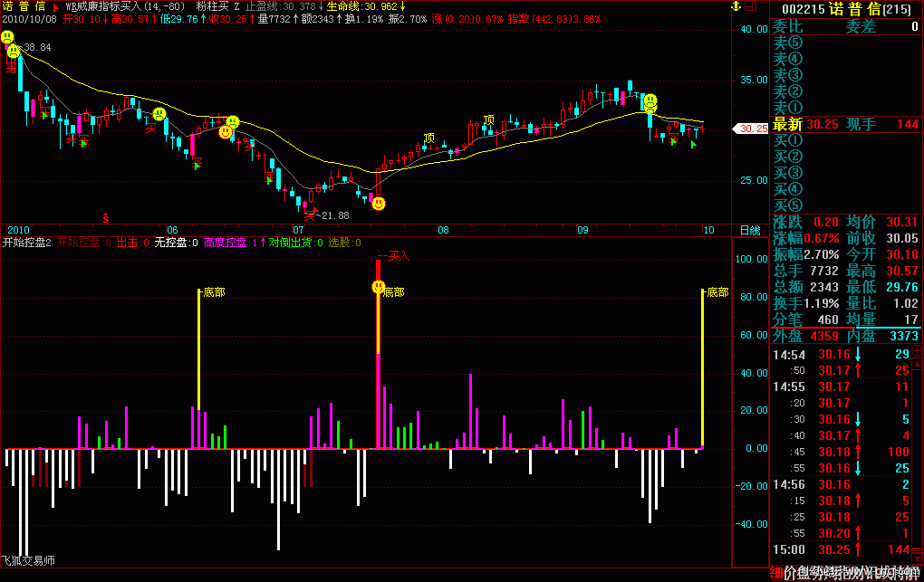
Task: Click the 06 month label on time axis
Action: pyautogui.click(x=172, y=230)
